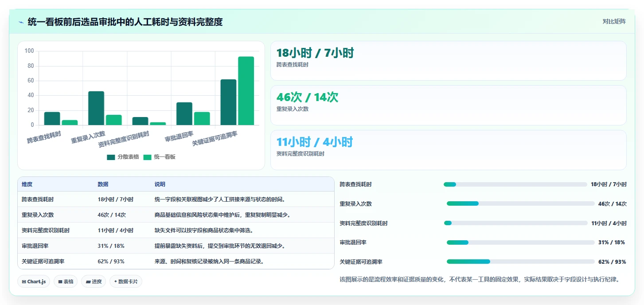Click the dashboard title 统一看板前后选品审批
Screen dimensions: 644x305
[x=125, y=22]
